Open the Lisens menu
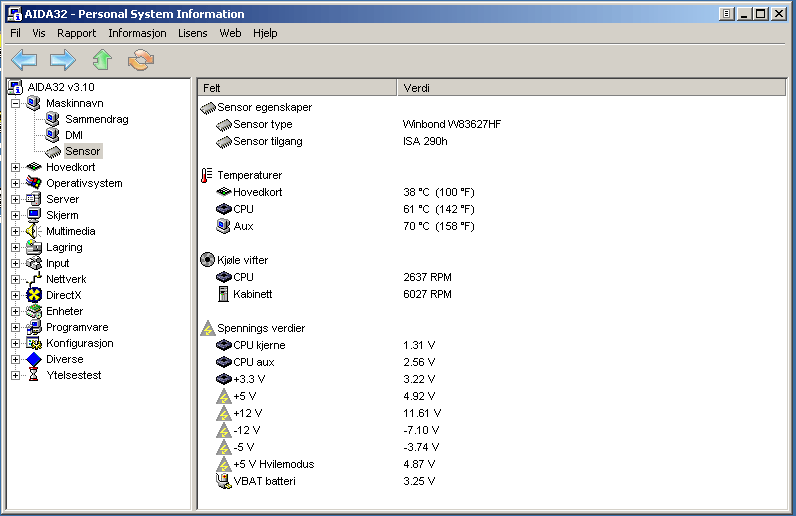Viewport: 796px width, 516px height. [192, 33]
